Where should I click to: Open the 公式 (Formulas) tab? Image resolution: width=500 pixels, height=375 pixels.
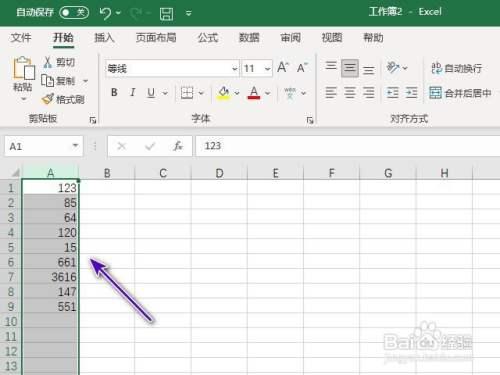[208, 38]
